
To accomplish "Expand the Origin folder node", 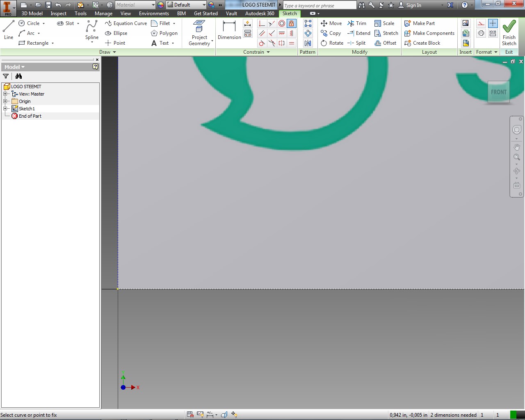I will click(x=5, y=101).
